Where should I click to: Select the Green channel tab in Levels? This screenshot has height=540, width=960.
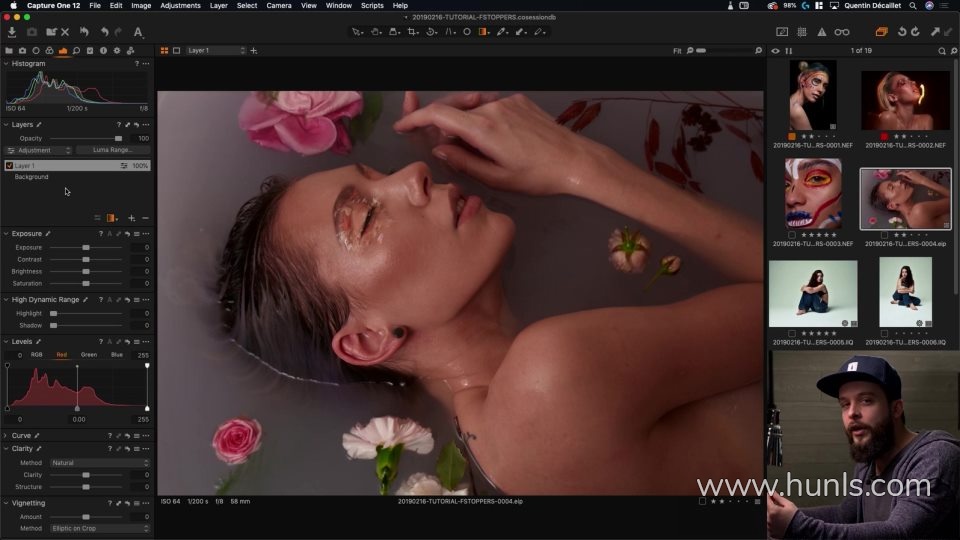point(89,355)
